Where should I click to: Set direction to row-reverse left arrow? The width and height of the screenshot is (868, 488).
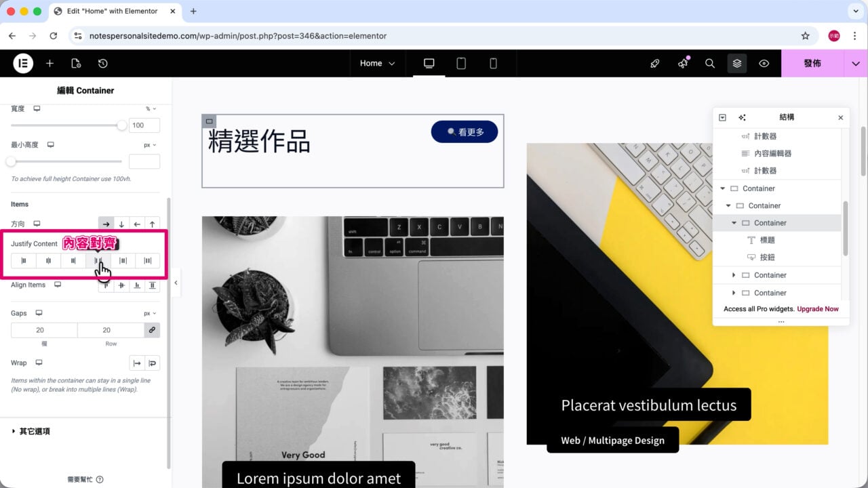coord(137,224)
